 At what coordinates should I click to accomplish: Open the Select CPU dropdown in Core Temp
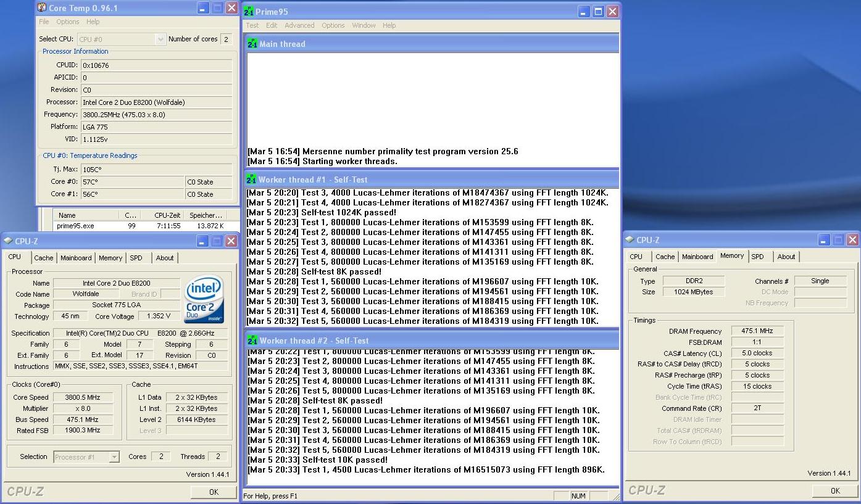point(160,39)
